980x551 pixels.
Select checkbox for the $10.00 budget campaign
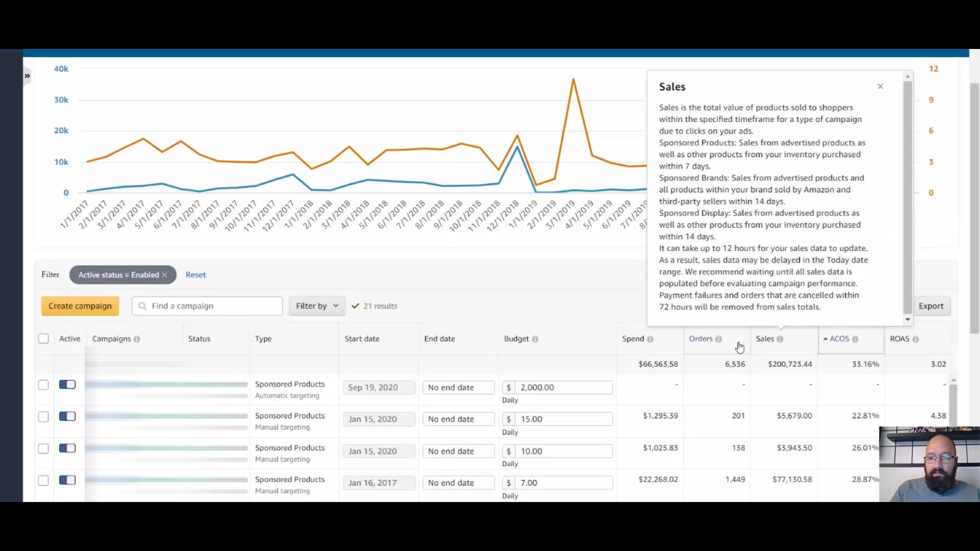coord(43,448)
